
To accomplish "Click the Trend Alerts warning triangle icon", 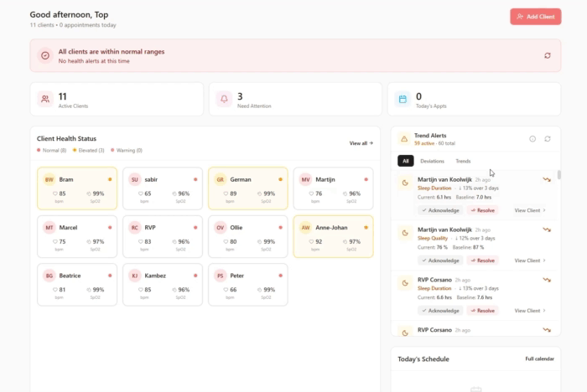I will click(403, 138).
